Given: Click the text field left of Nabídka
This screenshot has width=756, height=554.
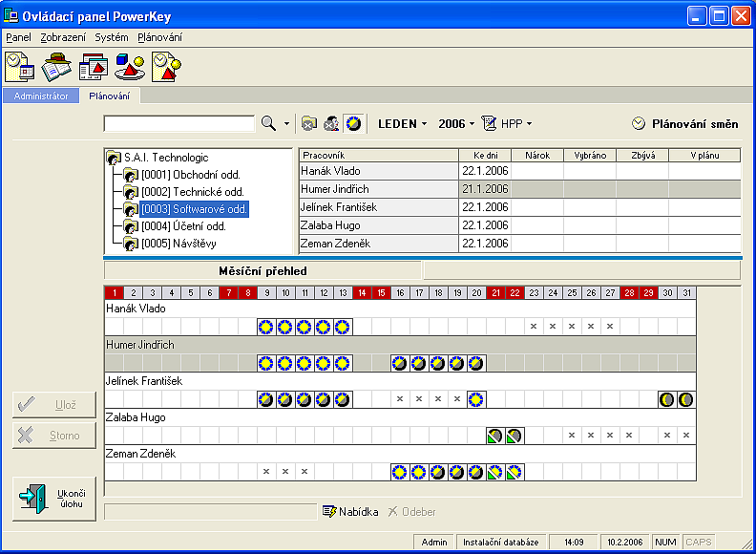Looking at the screenshot, I should [211, 512].
